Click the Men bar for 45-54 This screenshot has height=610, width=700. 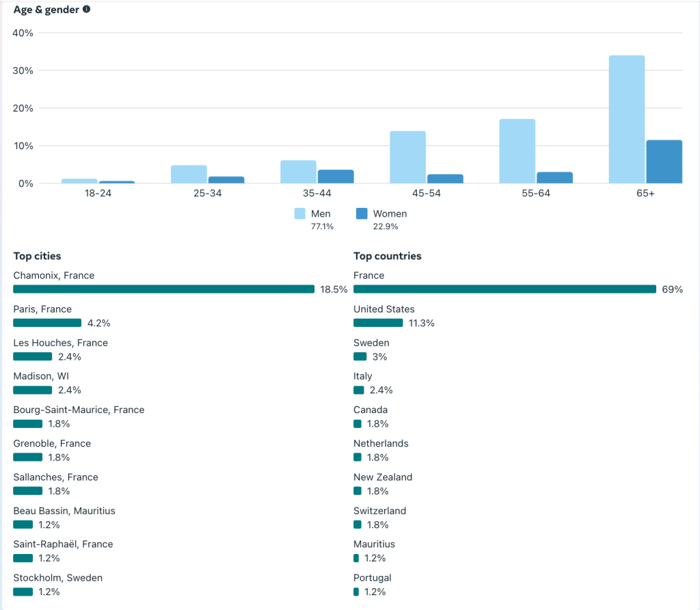click(x=407, y=157)
